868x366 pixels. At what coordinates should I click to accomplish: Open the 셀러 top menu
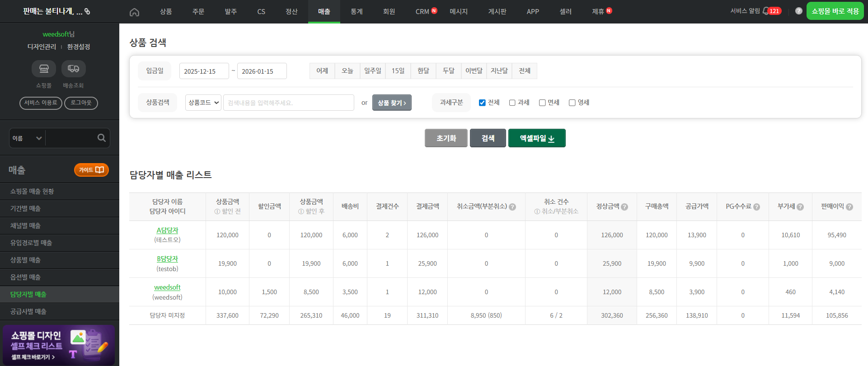click(565, 11)
